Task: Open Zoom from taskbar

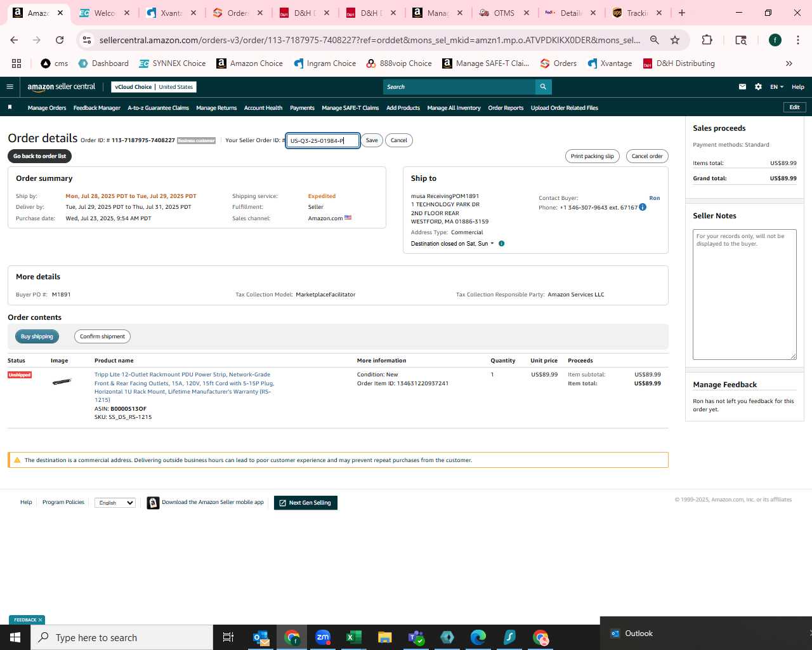Action: coord(323,637)
